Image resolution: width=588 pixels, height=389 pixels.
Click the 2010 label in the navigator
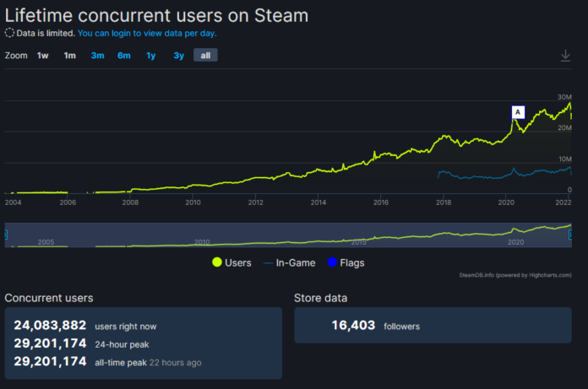point(202,242)
